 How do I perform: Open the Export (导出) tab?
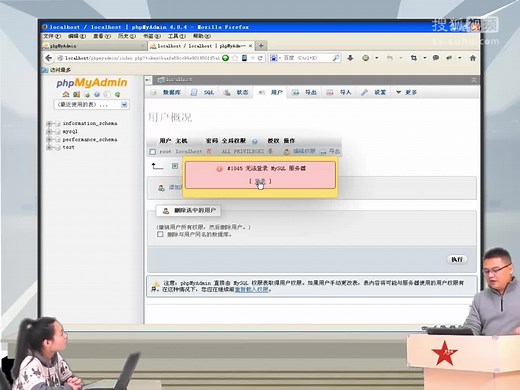click(304, 92)
